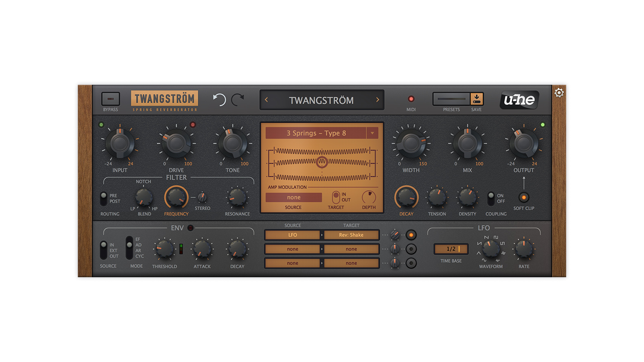Click the MIDI indicator light
Viewport: 644px width, 362px height.
coord(411,99)
